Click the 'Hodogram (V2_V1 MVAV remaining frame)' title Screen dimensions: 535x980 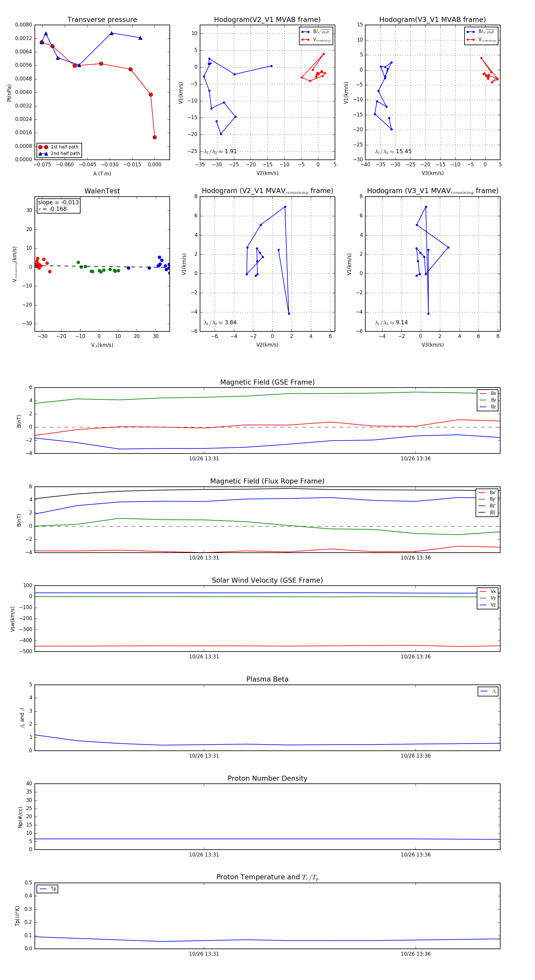click(x=267, y=191)
